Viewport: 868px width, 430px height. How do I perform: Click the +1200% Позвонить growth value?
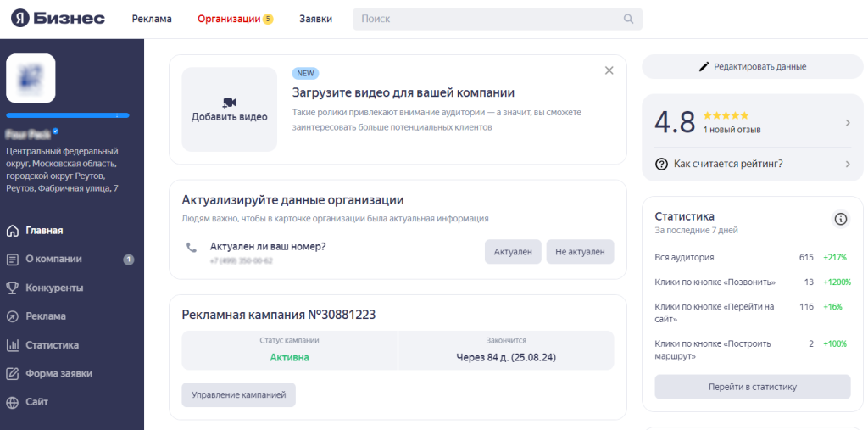pos(837,282)
